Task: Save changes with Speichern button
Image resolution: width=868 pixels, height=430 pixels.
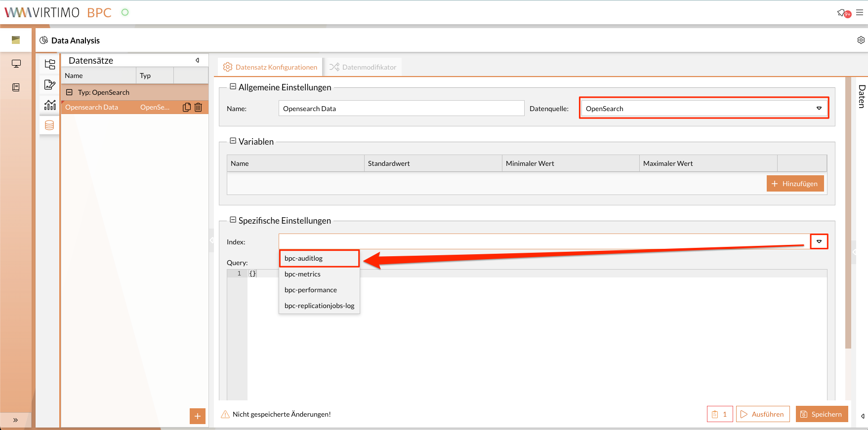Action: pyautogui.click(x=822, y=414)
